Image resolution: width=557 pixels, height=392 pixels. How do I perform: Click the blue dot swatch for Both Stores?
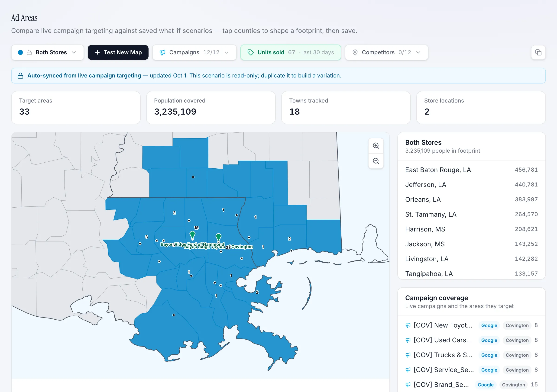click(x=21, y=52)
